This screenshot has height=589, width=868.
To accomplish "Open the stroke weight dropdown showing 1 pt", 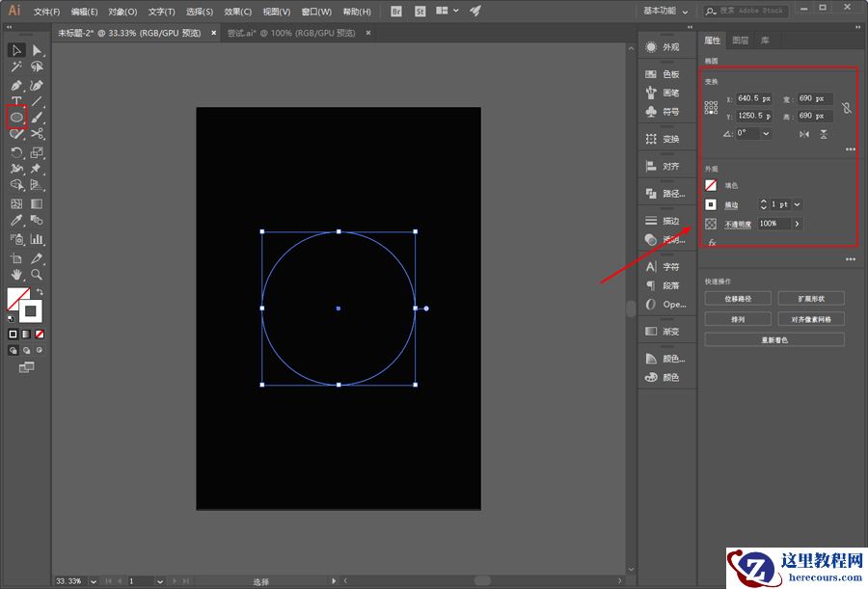I will 798,203.
